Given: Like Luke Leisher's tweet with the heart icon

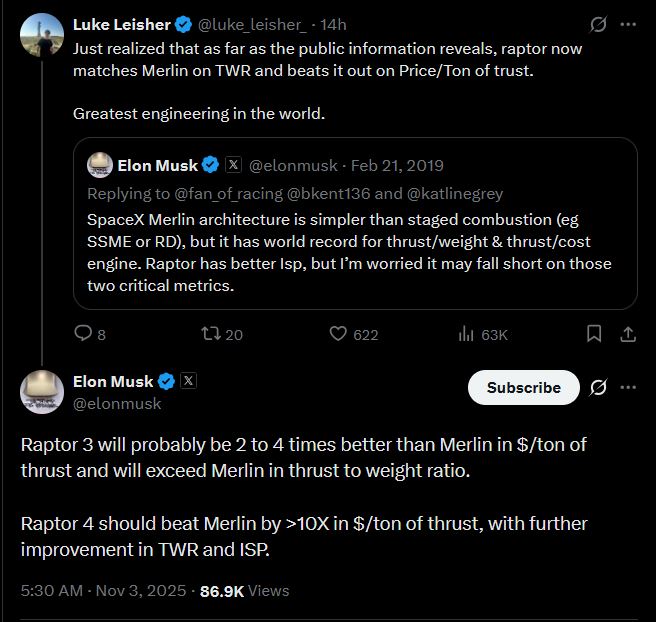Looking at the screenshot, I should [338, 334].
